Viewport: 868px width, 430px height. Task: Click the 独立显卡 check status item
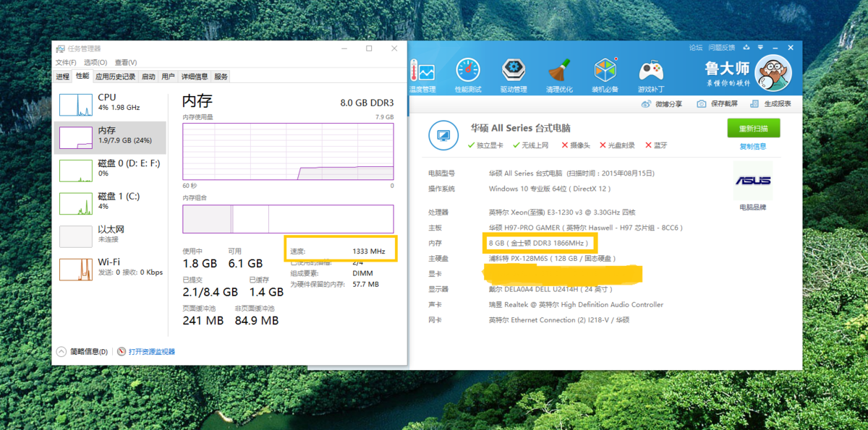[485, 145]
